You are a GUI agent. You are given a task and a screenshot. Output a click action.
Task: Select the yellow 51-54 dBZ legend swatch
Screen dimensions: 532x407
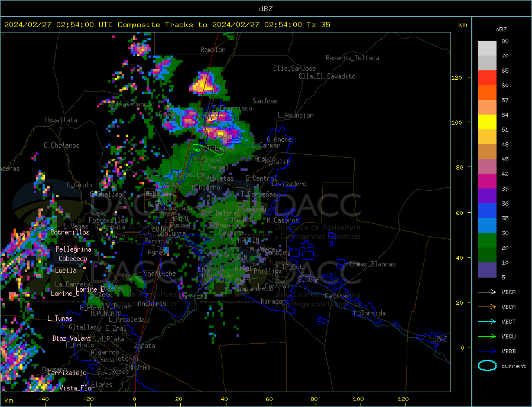487,122
